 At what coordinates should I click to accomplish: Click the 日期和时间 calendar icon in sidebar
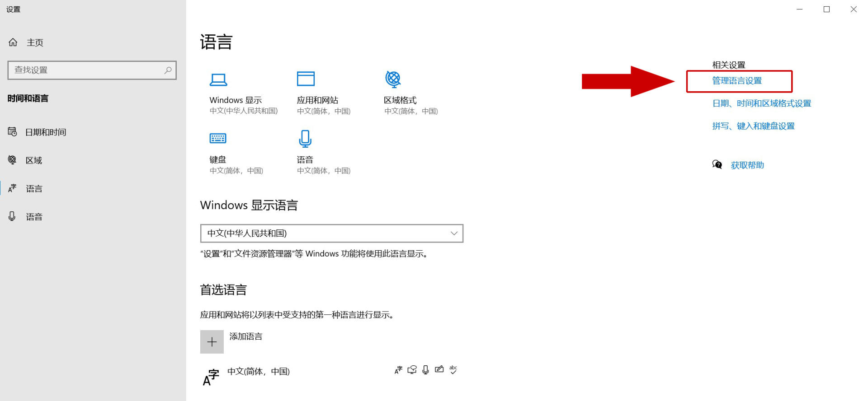tap(13, 132)
